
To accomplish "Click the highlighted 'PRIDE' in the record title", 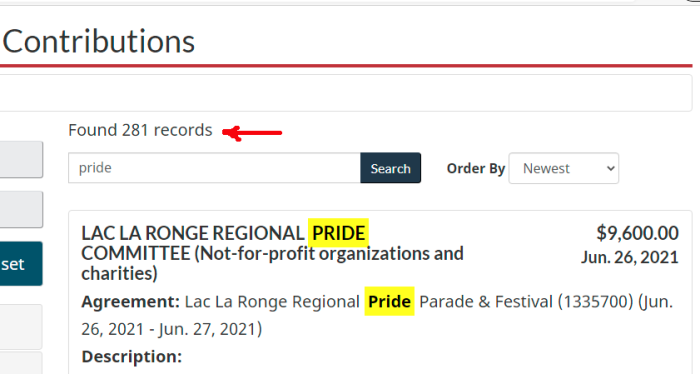I will tap(338, 233).
